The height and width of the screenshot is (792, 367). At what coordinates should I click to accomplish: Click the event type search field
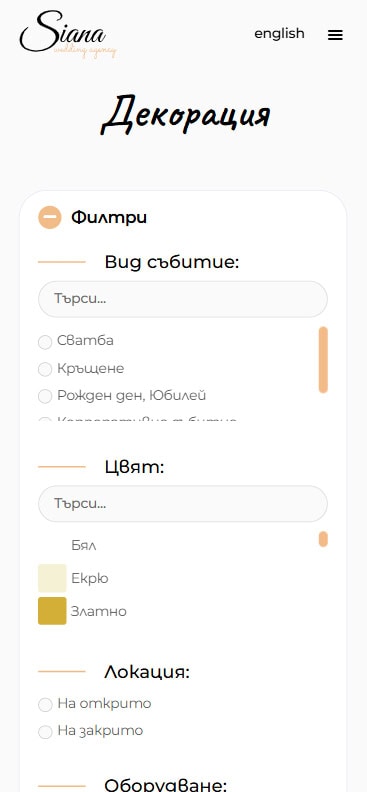click(183, 299)
